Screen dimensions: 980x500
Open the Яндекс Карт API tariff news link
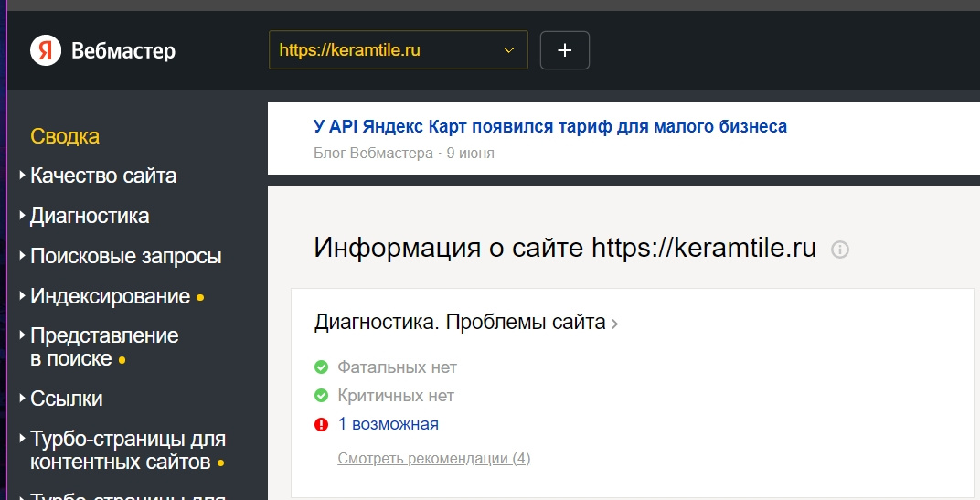[x=549, y=127]
